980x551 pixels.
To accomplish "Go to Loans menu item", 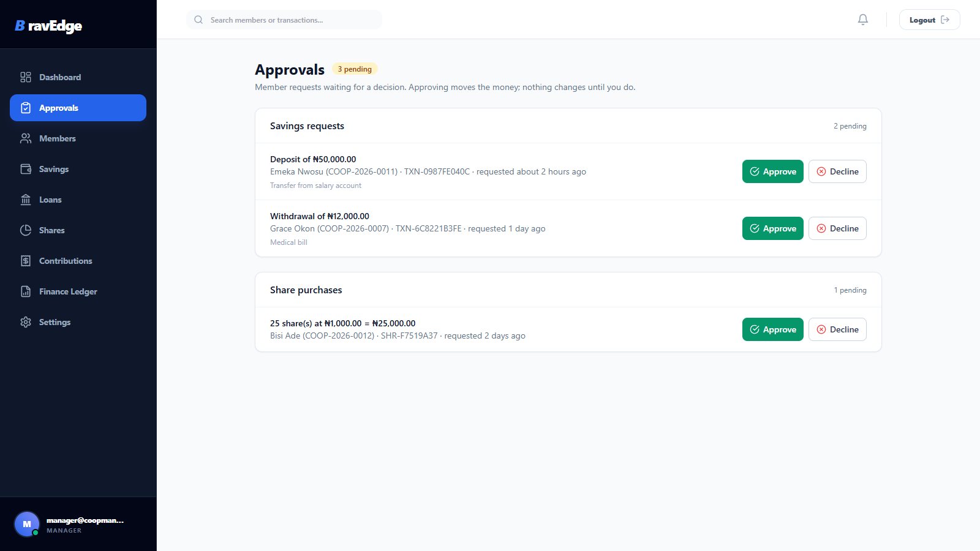I will [x=78, y=200].
